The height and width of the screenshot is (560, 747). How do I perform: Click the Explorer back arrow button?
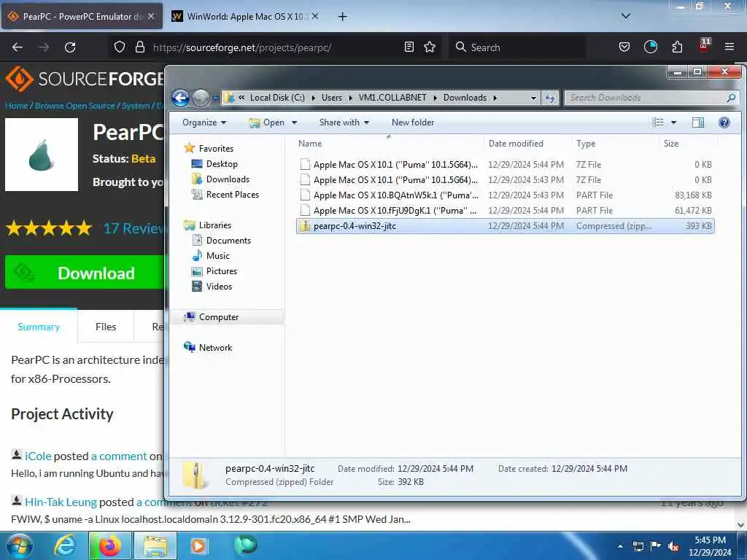click(181, 98)
